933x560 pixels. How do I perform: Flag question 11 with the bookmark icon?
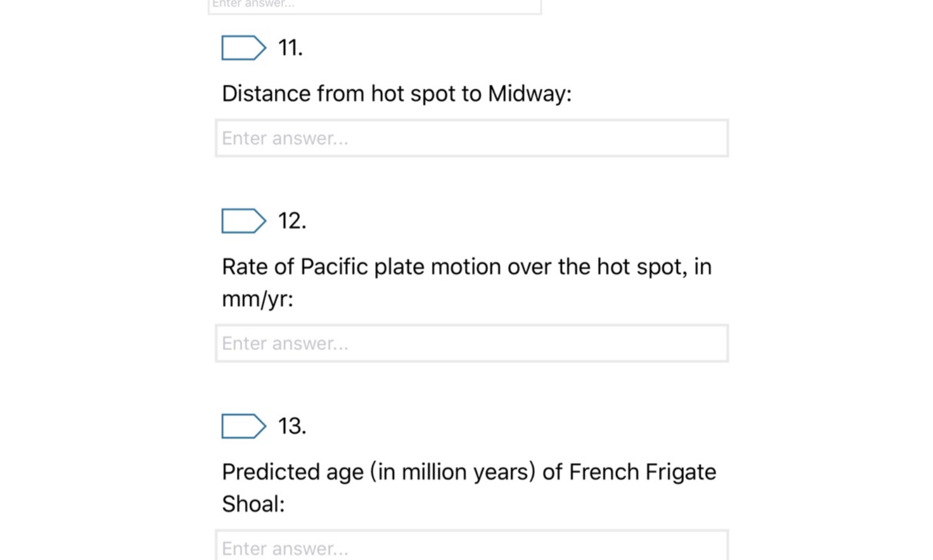pyautogui.click(x=244, y=48)
